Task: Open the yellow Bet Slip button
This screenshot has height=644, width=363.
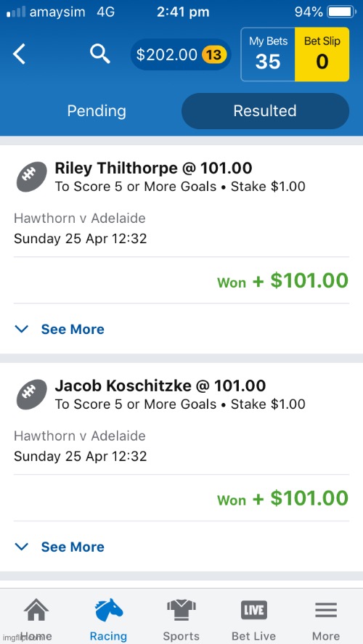Action: [322, 54]
